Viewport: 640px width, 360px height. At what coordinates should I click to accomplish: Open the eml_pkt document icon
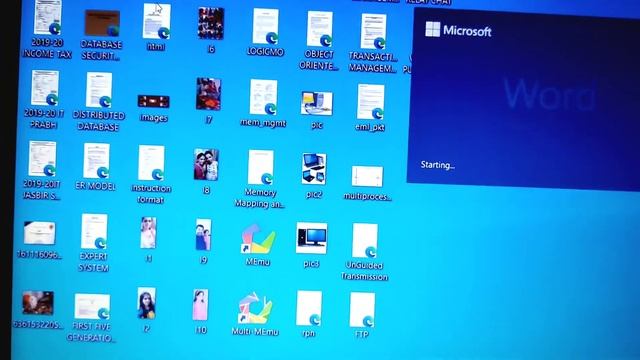[x=371, y=102]
